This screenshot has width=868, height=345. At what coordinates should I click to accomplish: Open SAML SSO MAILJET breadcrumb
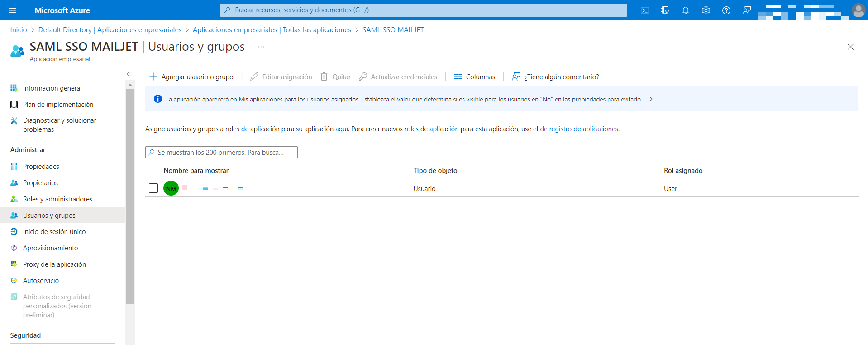(x=393, y=29)
